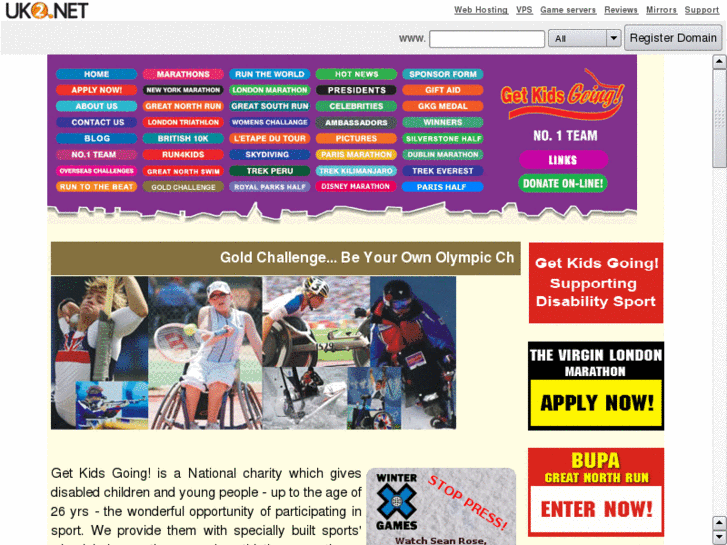Select WINNERS nav item
The height and width of the screenshot is (545, 727).
443,122
